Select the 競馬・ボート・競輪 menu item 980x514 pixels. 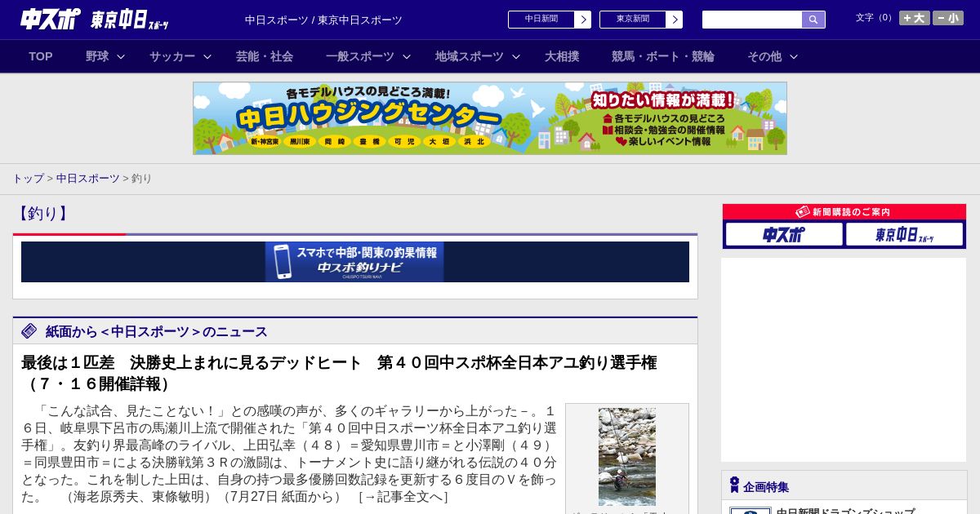663,56
